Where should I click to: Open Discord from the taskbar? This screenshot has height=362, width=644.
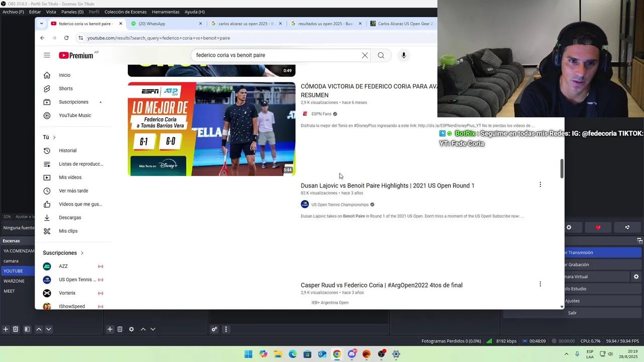[x=352, y=354]
